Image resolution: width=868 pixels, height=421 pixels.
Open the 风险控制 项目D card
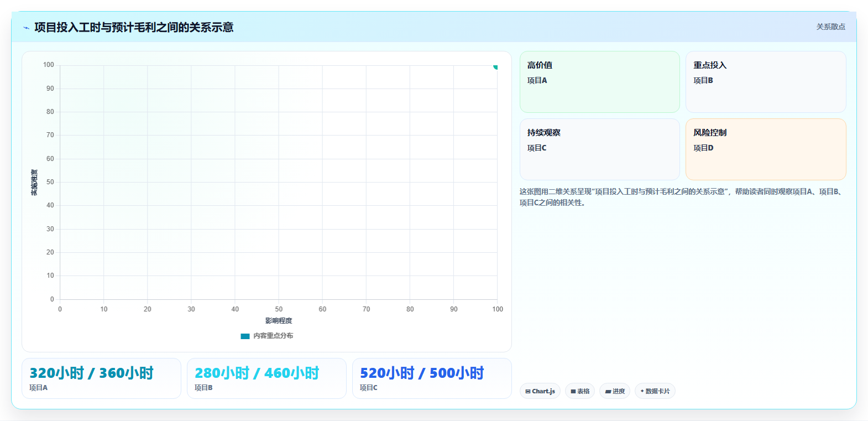[x=766, y=149]
